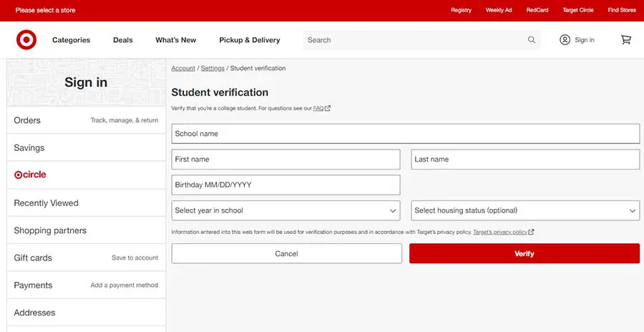Open the shopping cart icon
The image size is (644, 332).
pos(626,40)
